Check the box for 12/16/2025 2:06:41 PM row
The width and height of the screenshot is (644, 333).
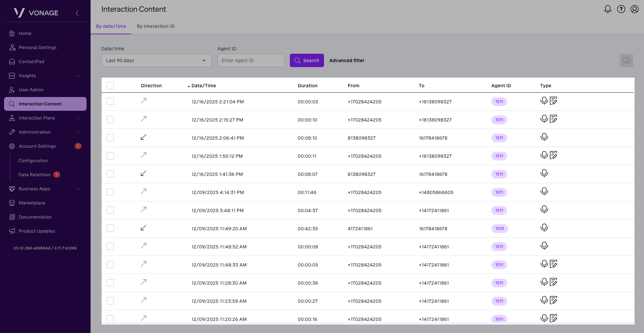click(x=110, y=138)
